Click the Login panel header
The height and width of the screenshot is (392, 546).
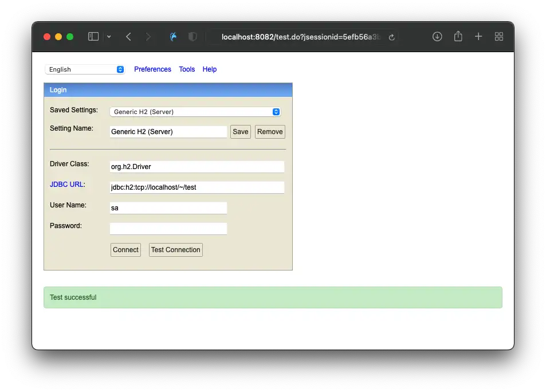pyautogui.click(x=168, y=90)
